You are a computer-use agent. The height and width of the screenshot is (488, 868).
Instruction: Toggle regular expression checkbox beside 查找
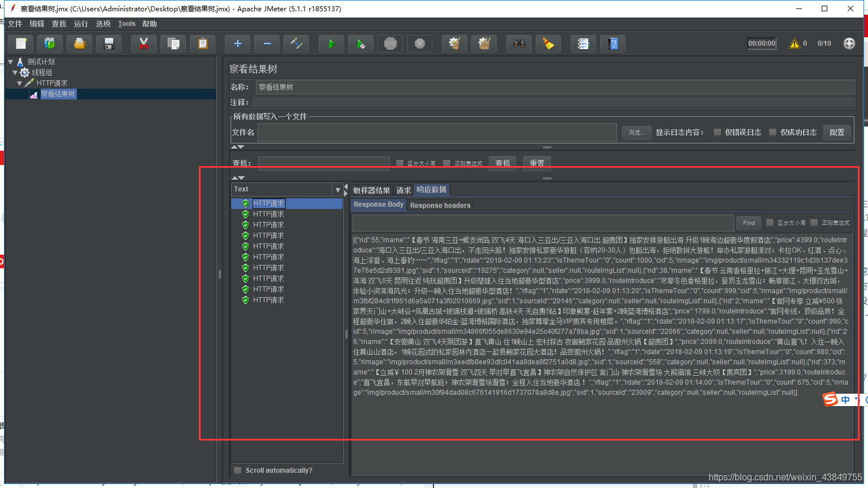(x=447, y=163)
